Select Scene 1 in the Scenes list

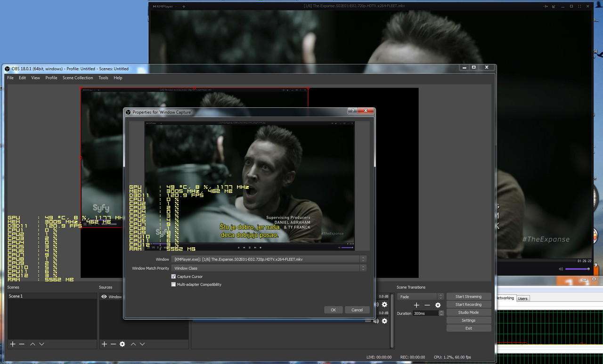52,296
